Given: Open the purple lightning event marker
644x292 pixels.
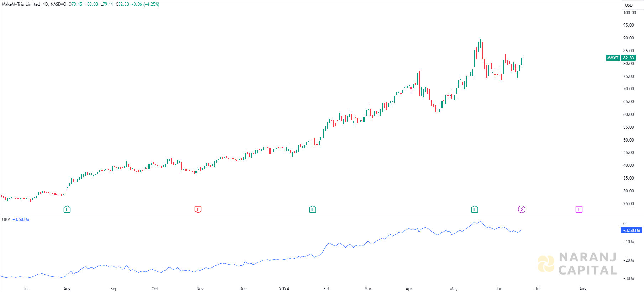Looking at the screenshot, I should (522, 209).
